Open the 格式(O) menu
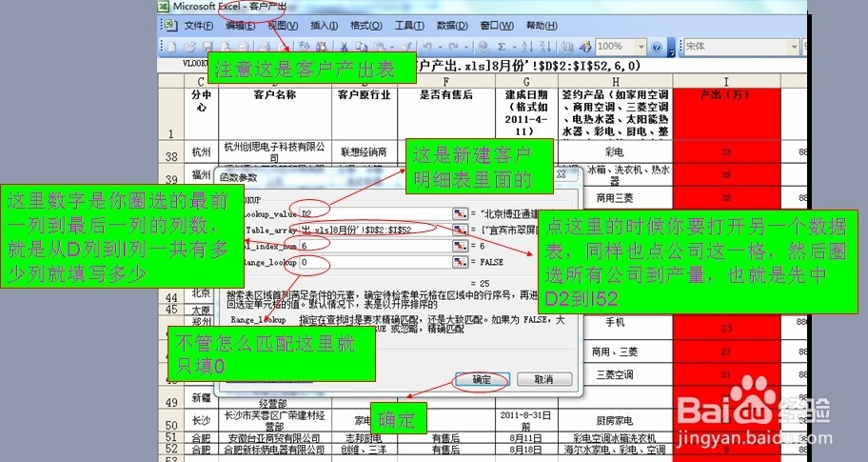The width and height of the screenshot is (868, 462). pyautogui.click(x=365, y=26)
